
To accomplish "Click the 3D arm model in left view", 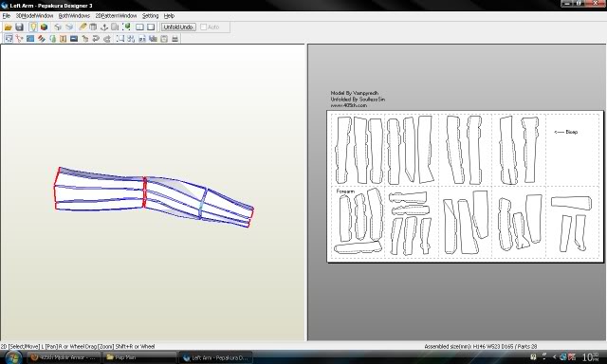I will tap(154, 197).
